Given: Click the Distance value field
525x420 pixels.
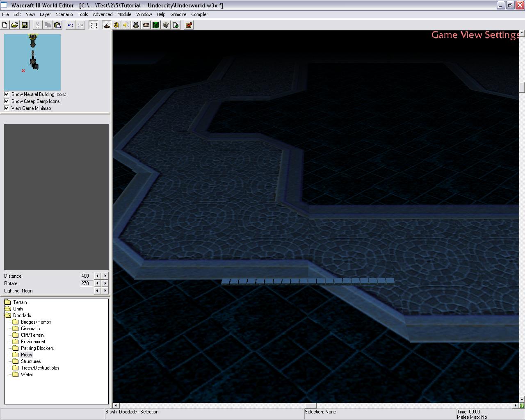Looking at the screenshot, I should tap(86, 276).
